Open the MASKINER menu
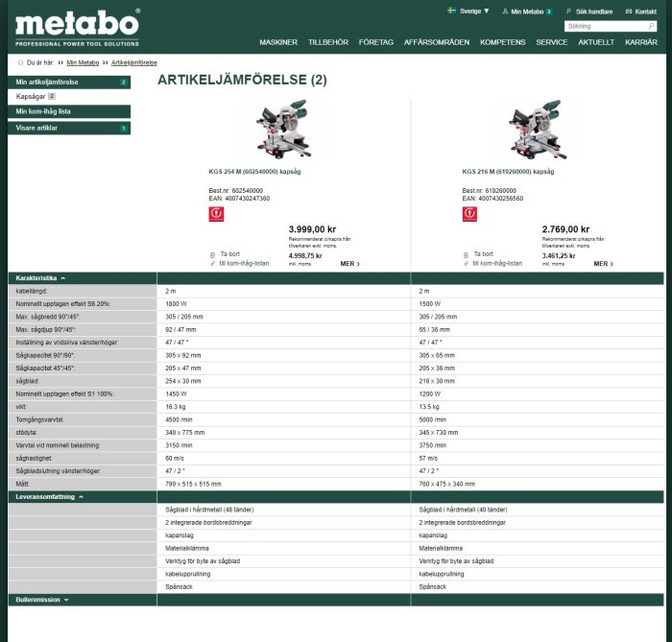 278,42
